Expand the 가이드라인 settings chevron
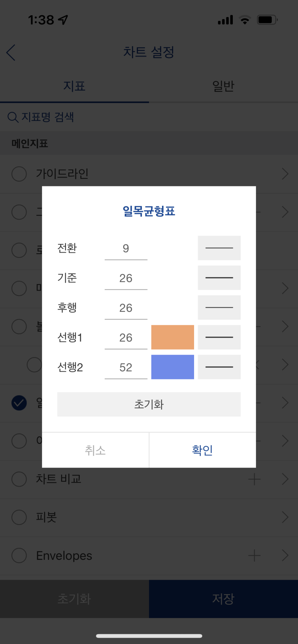This screenshot has width=298, height=644. coord(285,174)
